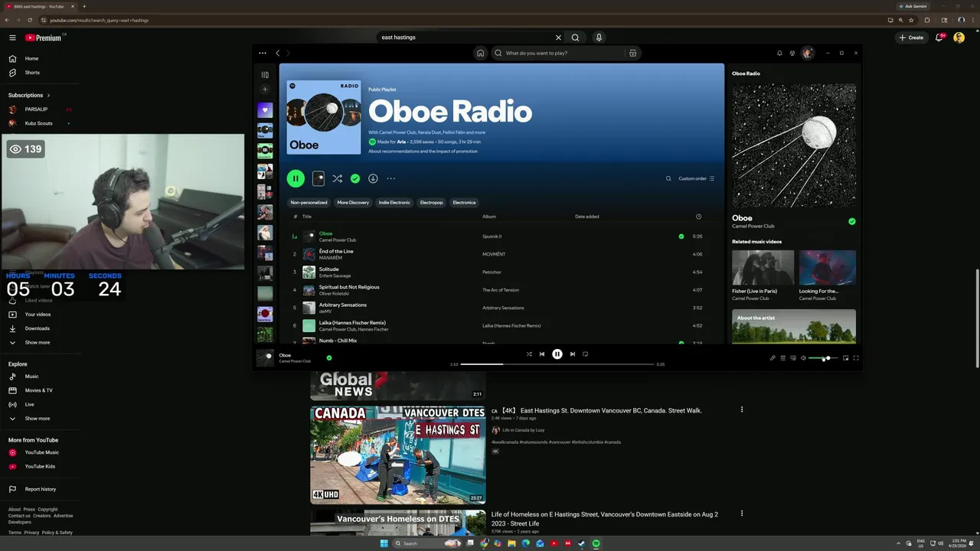Adjust the Spotify volume slider

824,358
